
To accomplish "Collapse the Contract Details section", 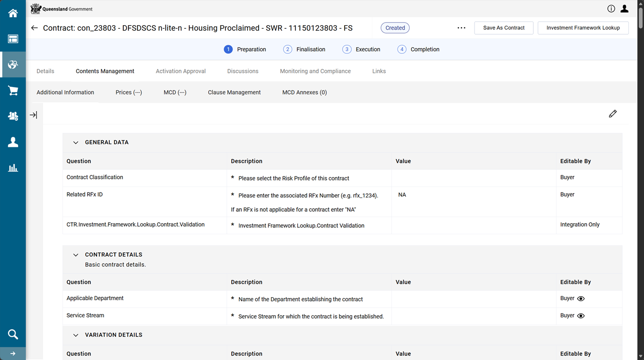I will pyautogui.click(x=76, y=255).
